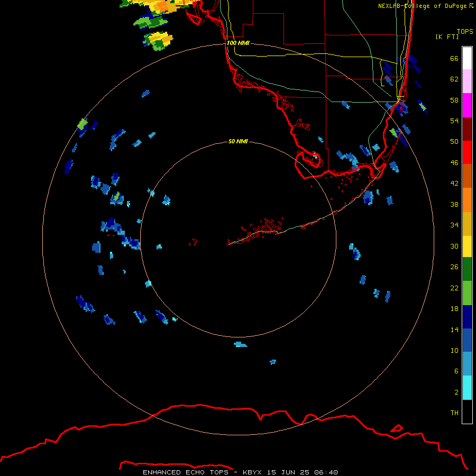Click the 10 value on the legend
Screen dimensions: 476x476
[x=454, y=350]
